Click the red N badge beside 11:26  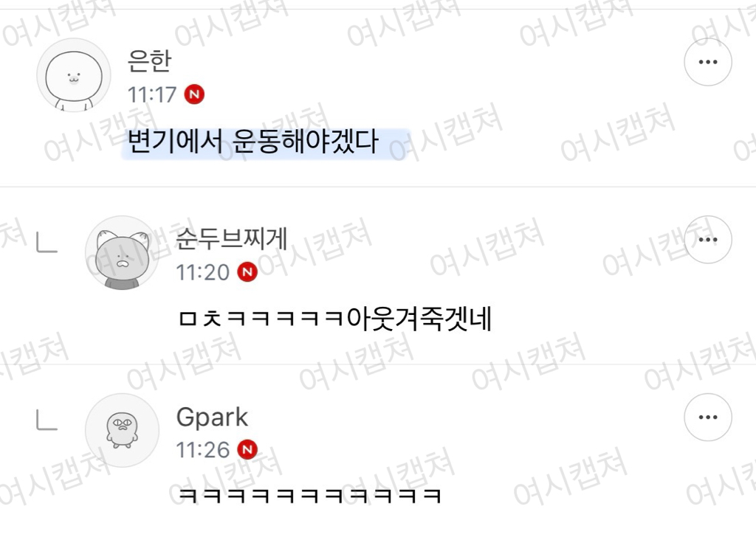[x=247, y=450]
